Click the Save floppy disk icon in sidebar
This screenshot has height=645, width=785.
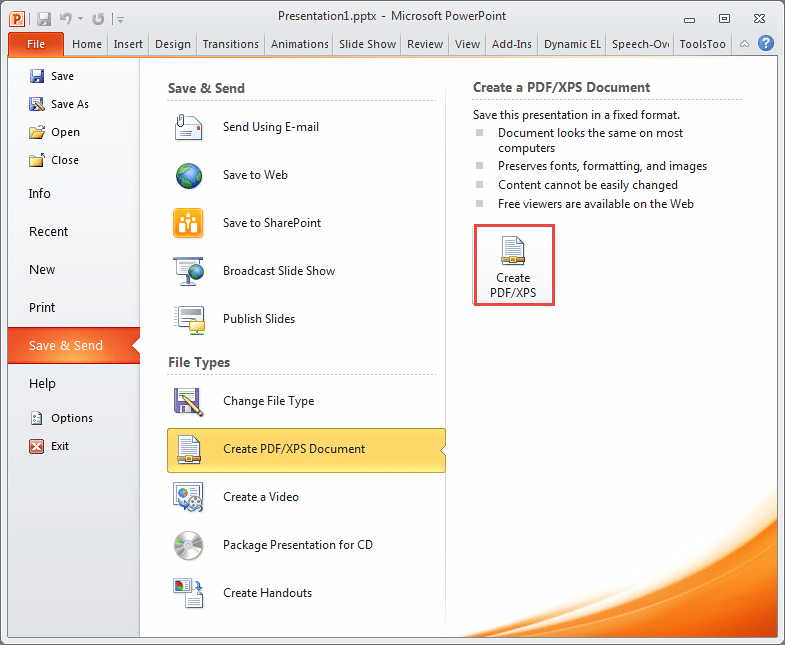[x=37, y=76]
